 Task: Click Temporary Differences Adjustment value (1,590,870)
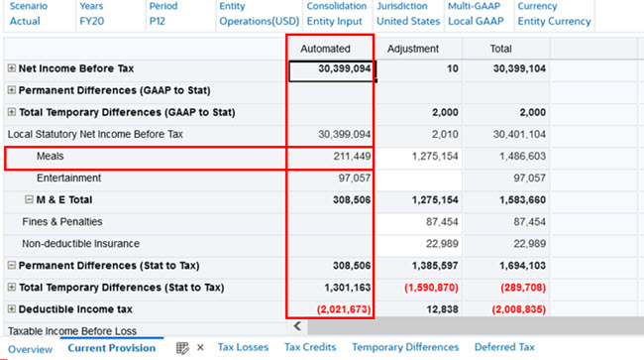[431, 288]
